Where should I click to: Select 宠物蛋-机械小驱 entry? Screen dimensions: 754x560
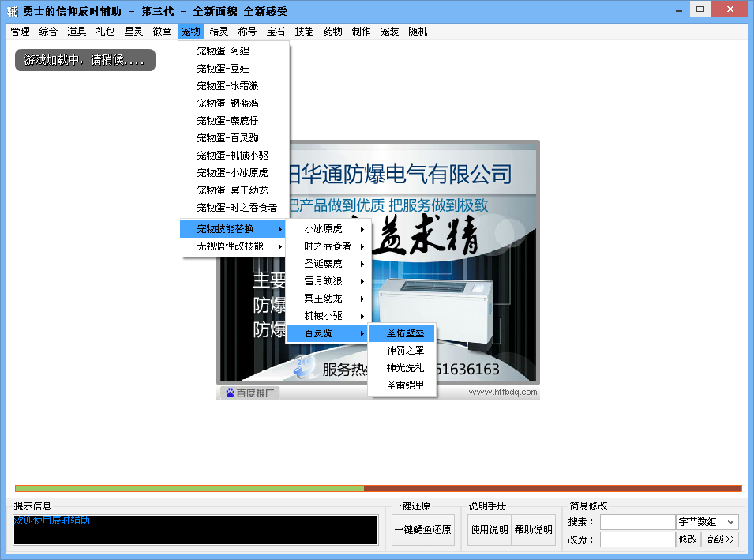pyautogui.click(x=234, y=155)
